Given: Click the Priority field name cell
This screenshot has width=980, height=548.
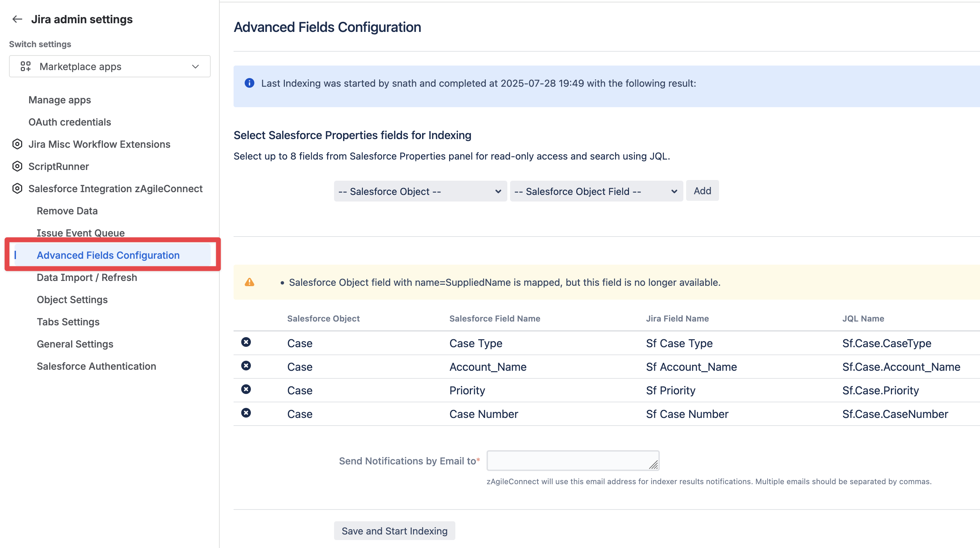Looking at the screenshot, I should [467, 390].
